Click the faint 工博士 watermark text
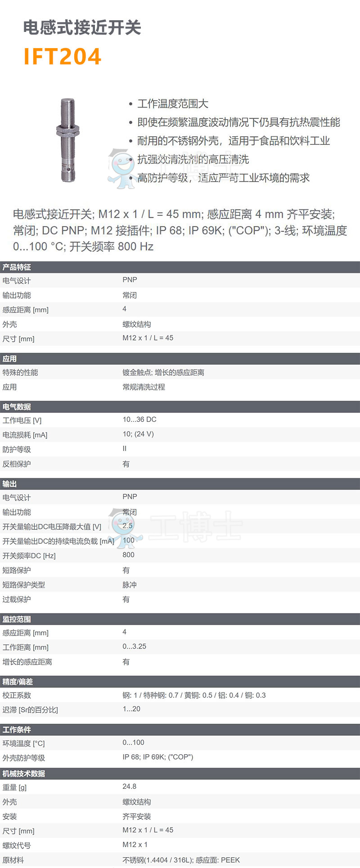Image resolution: width=360 pixels, height=868 pixels. tap(196, 526)
